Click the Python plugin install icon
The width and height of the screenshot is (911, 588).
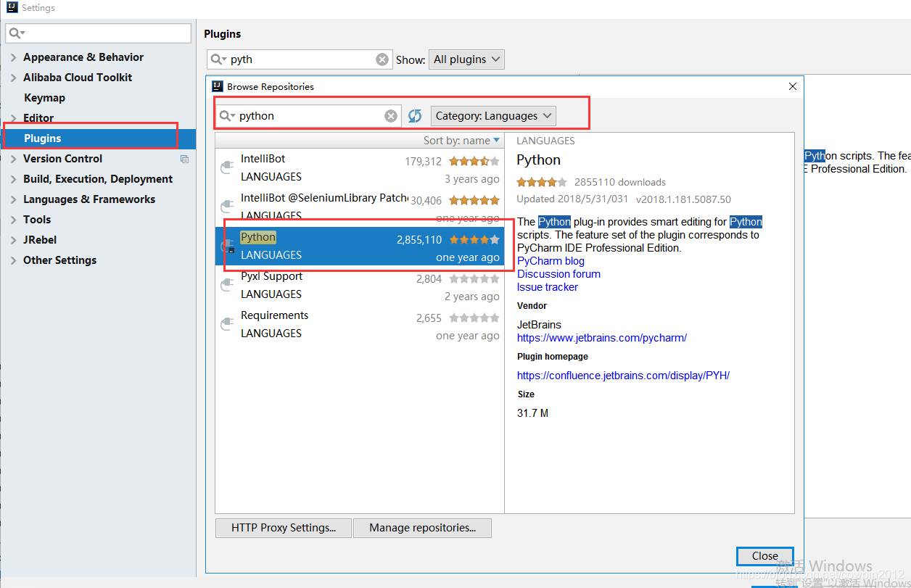228,247
